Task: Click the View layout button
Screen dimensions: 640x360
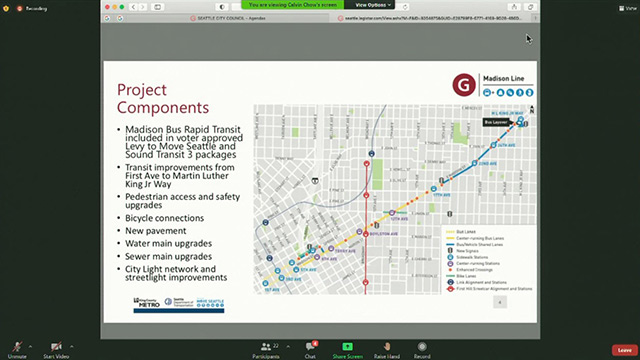Action: 628,8
